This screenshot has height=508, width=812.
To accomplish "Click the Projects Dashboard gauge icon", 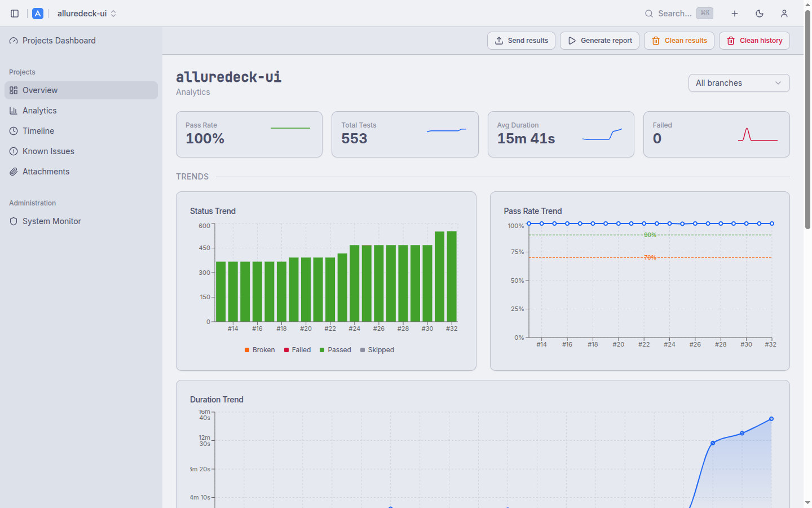I will pos(14,41).
